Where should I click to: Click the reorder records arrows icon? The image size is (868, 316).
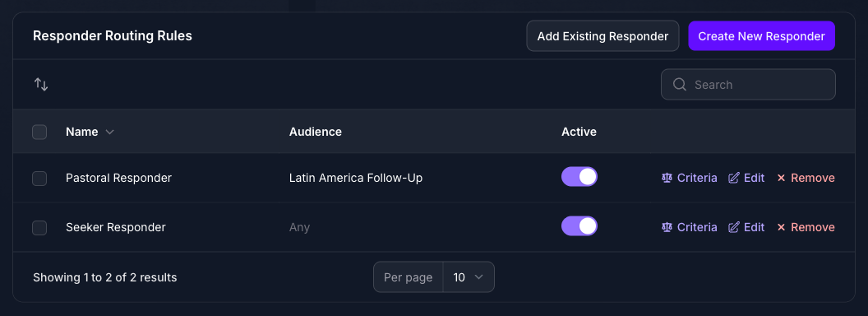tap(41, 84)
